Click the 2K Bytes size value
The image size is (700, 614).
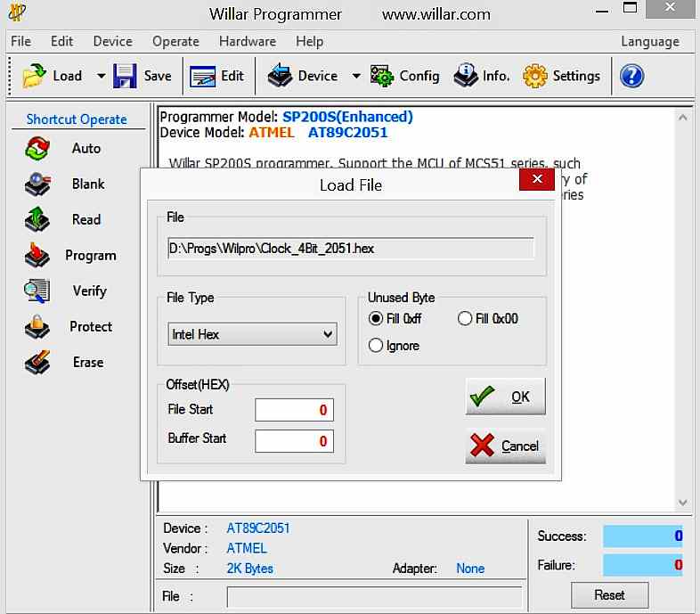point(250,569)
